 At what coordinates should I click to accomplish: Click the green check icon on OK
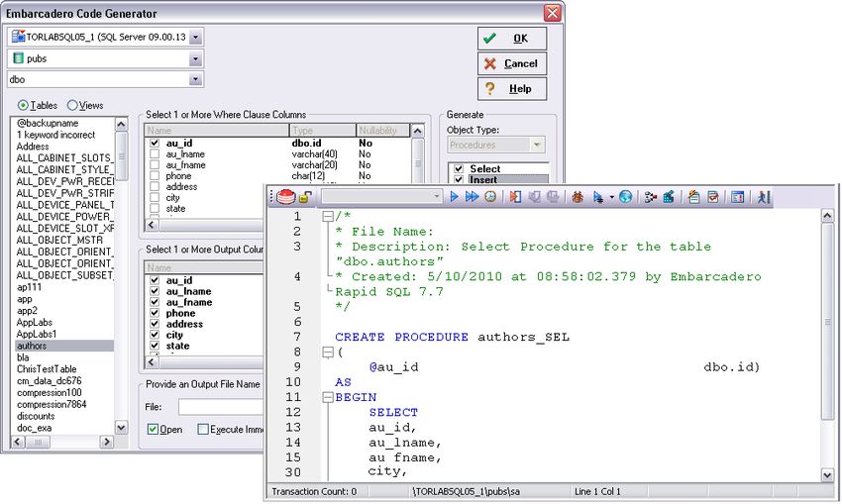pos(489,38)
